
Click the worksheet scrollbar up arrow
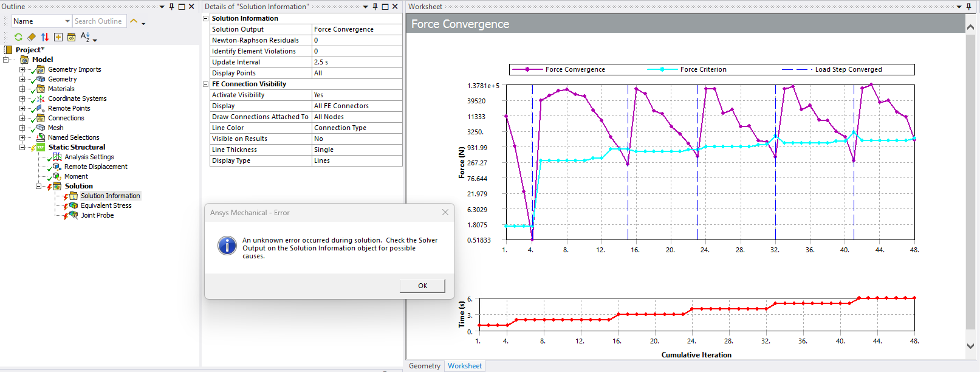970,27
